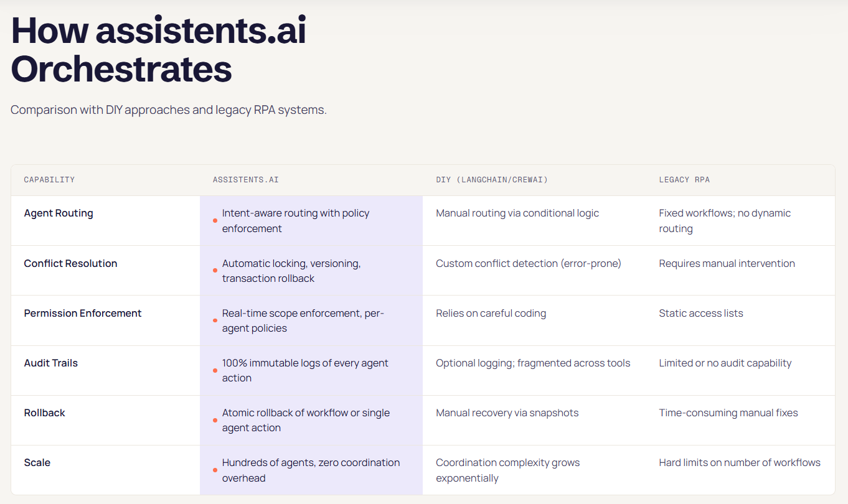Click the "How assistents.ai Orchestrates" heading

[159, 50]
